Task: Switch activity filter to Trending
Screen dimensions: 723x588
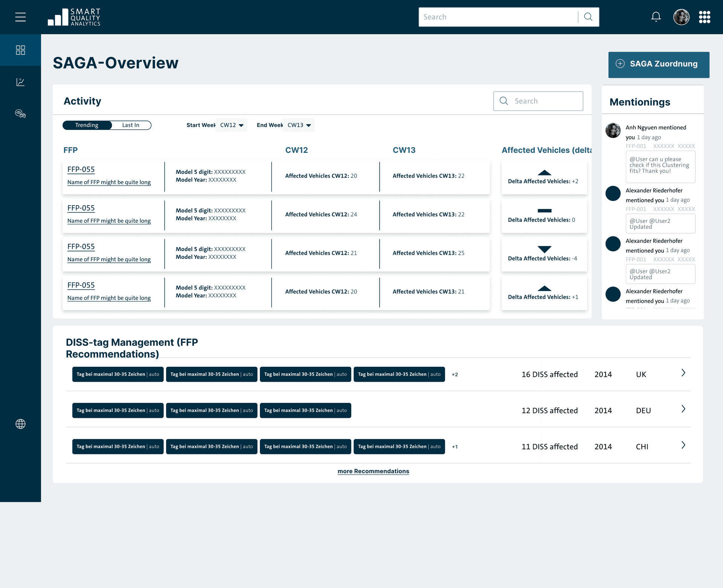Action: (87, 125)
